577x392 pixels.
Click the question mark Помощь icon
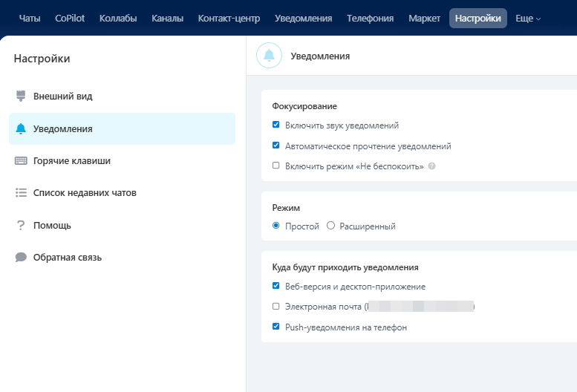click(x=21, y=226)
